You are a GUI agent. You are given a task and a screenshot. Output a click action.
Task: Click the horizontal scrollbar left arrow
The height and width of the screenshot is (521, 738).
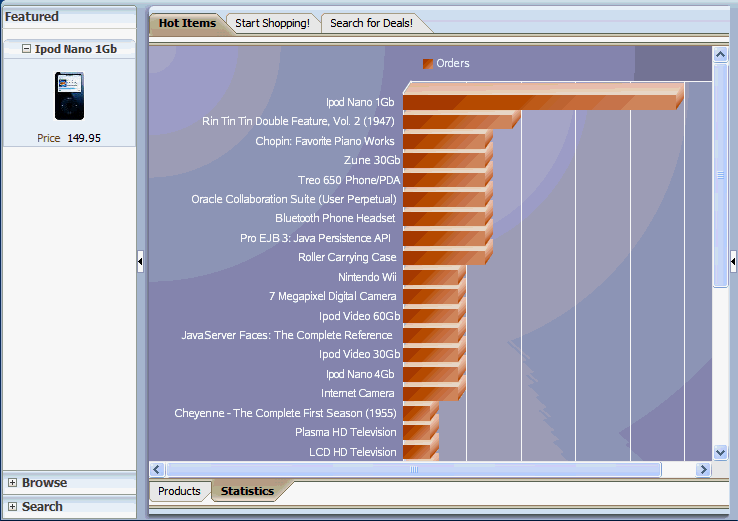(x=157, y=469)
